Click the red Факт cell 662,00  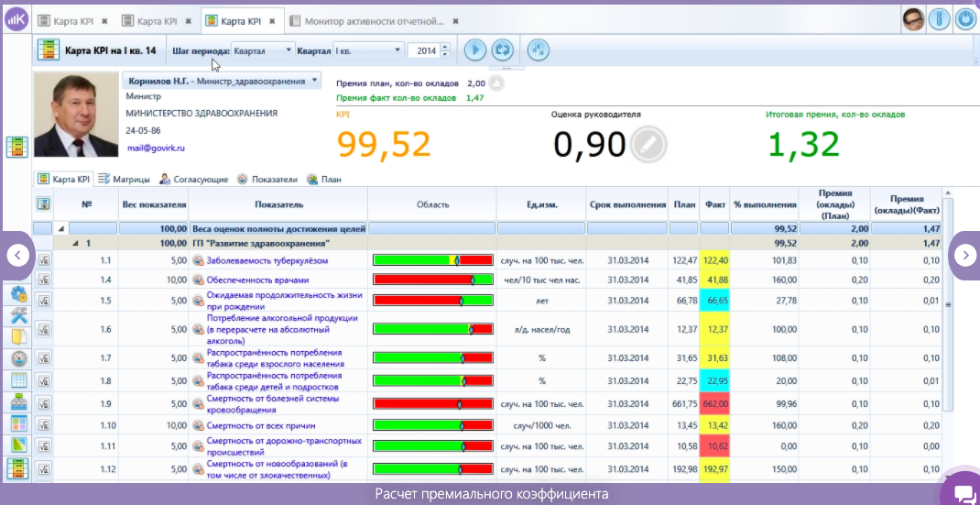click(715, 403)
